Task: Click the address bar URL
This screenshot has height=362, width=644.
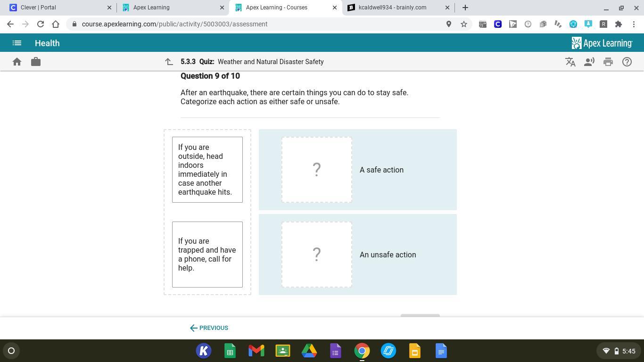Action: [x=174, y=24]
